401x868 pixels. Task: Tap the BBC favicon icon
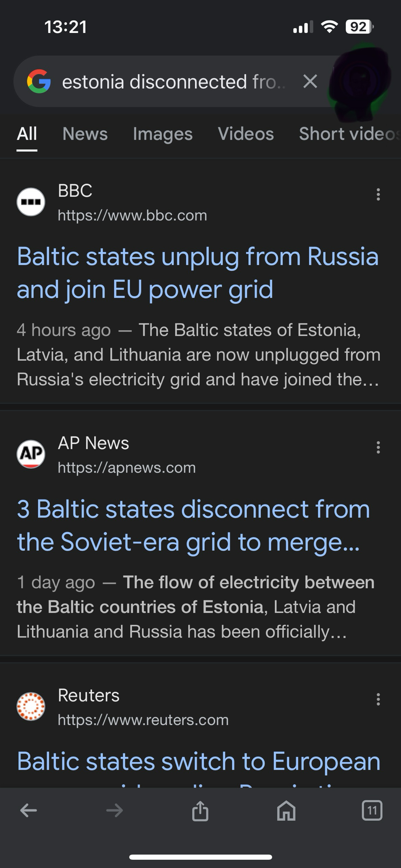tap(31, 202)
